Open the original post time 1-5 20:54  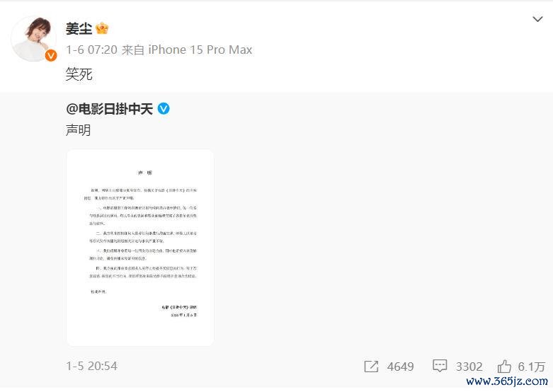(x=92, y=366)
